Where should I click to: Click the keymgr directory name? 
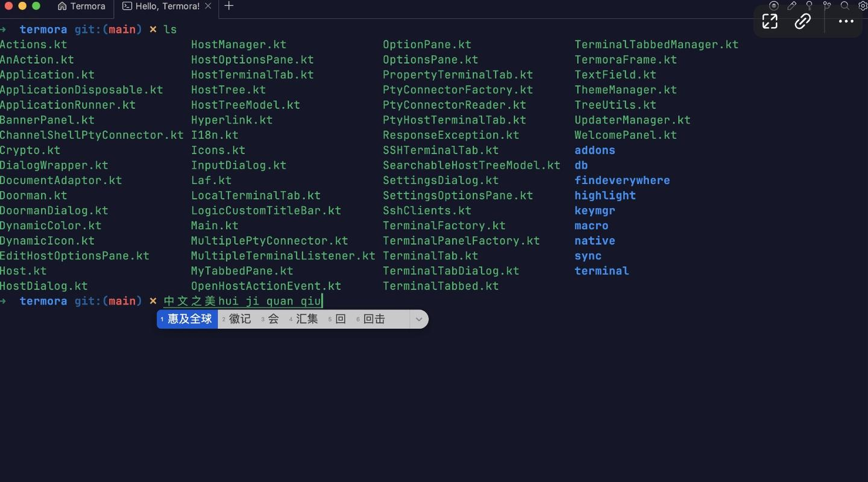click(595, 211)
